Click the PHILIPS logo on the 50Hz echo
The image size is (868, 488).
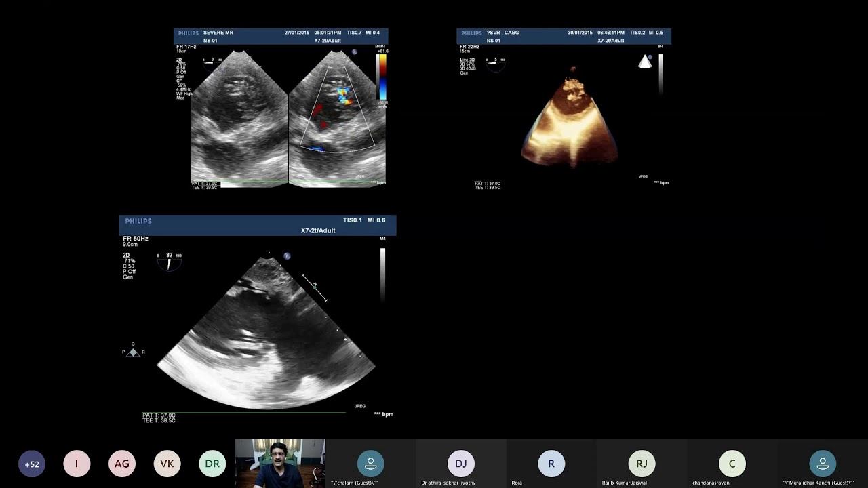point(138,221)
